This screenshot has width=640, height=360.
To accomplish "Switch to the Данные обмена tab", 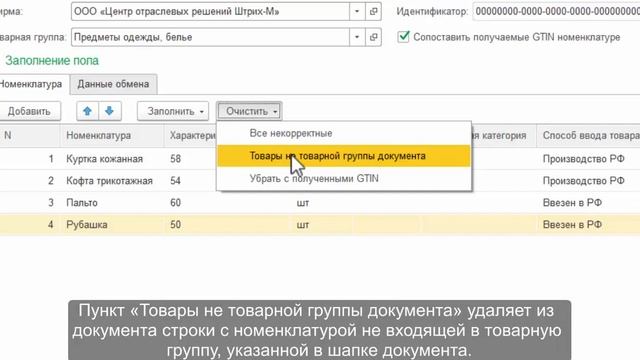I will click(113, 84).
